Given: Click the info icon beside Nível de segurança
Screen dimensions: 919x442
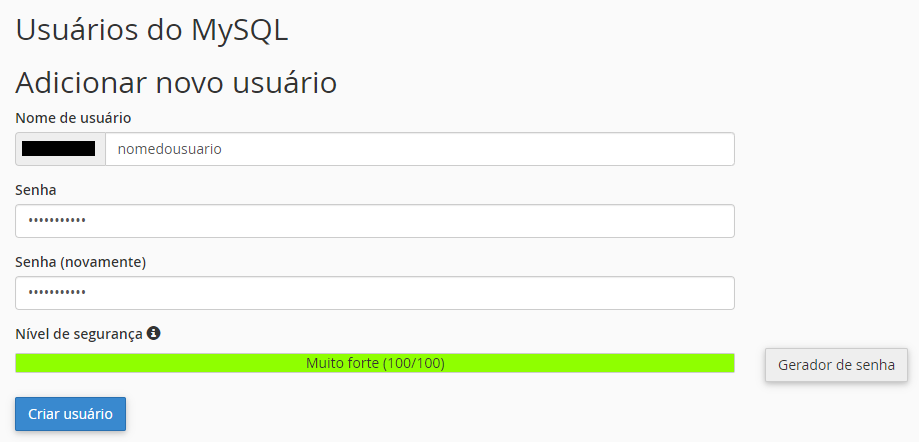Looking at the screenshot, I should (x=154, y=334).
